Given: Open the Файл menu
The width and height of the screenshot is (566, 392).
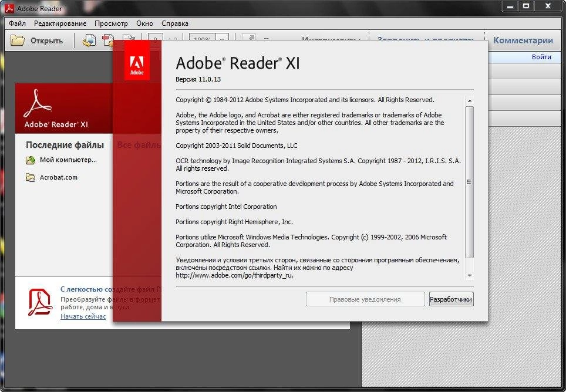Looking at the screenshot, I should (x=18, y=23).
